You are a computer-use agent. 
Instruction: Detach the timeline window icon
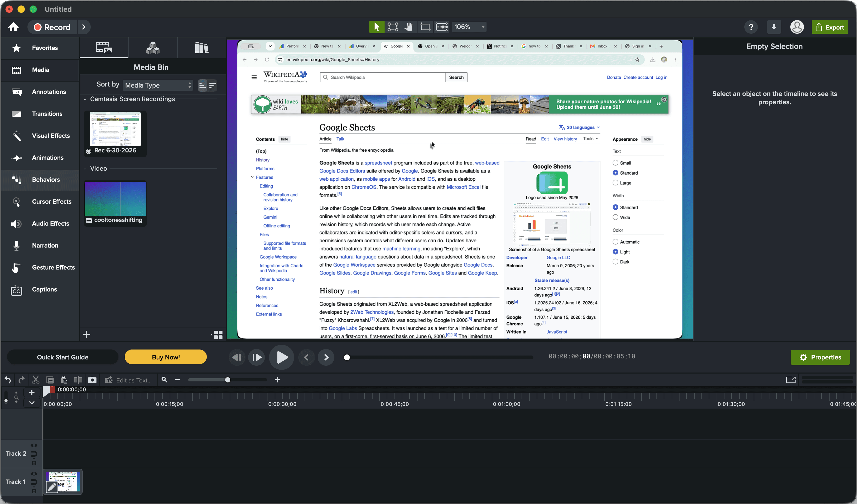point(791,380)
